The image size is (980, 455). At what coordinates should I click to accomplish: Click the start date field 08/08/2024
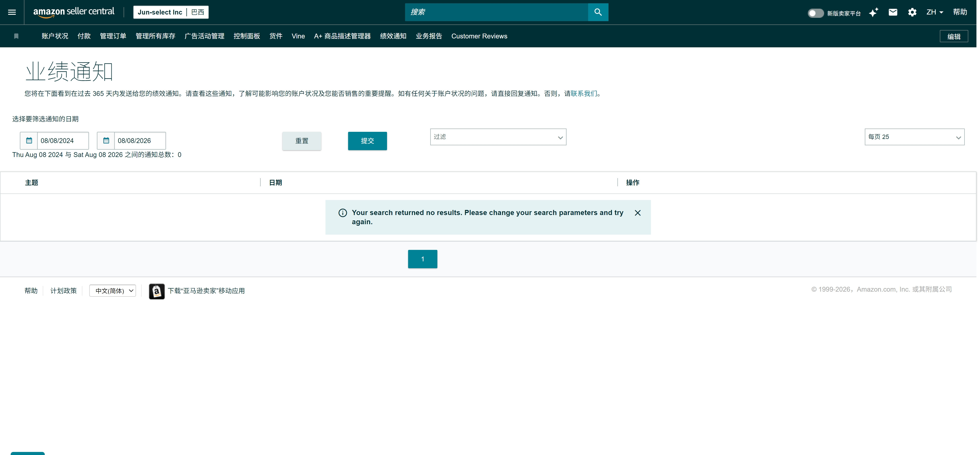(63, 140)
